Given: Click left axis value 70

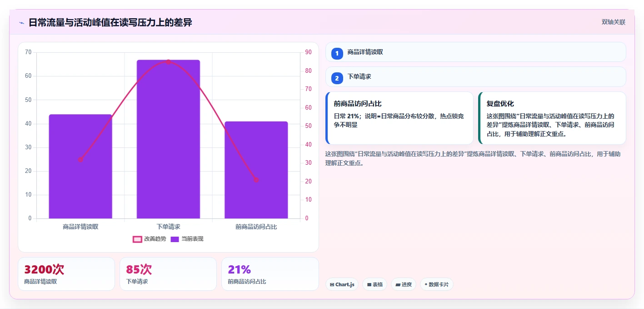Looking at the screenshot, I should 28,52.
